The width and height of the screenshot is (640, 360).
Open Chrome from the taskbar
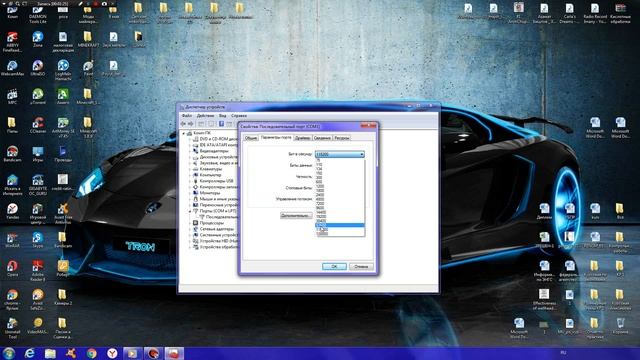coord(91,353)
